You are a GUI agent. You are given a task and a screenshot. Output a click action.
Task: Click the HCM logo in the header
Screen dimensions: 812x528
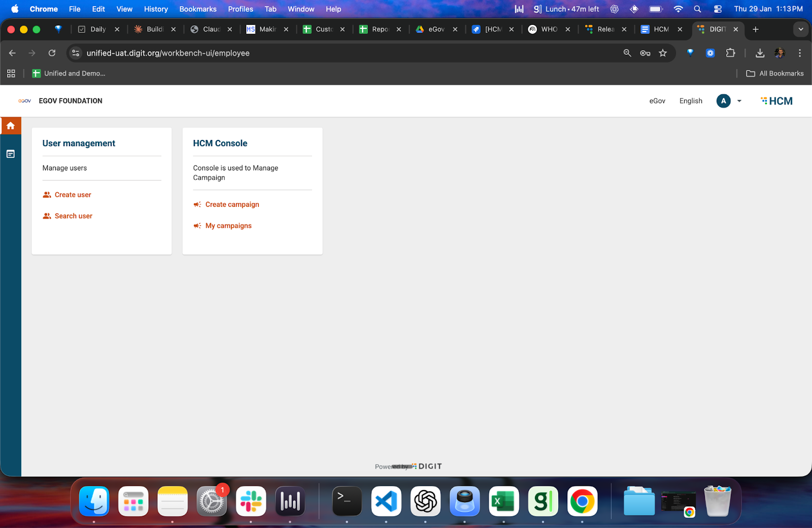click(x=777, y=101)
